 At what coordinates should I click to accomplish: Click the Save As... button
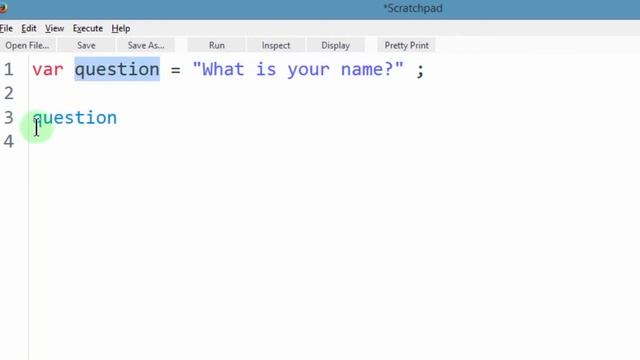click(146, 45)
